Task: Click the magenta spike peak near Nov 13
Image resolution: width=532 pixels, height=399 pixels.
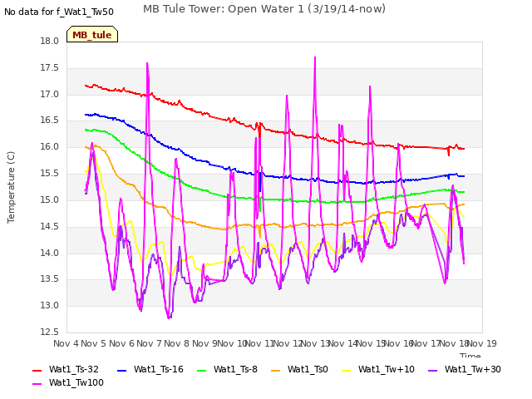Action: pyautogui.click(x=315, y=57)
